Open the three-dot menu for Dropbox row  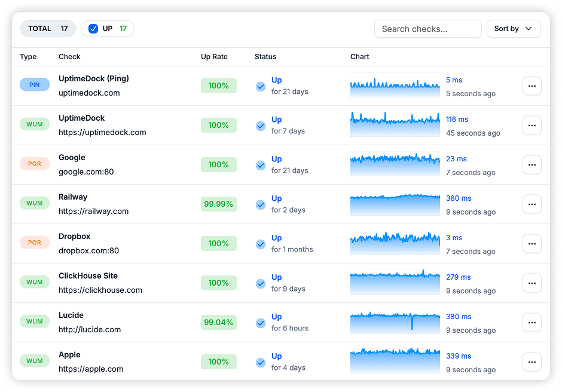[532, 244]
